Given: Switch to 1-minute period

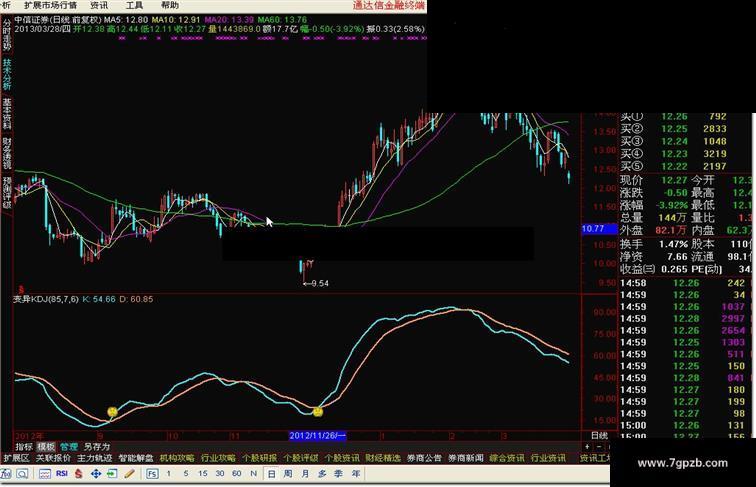Looking at the screenshot, I should (x=168, y=473).
